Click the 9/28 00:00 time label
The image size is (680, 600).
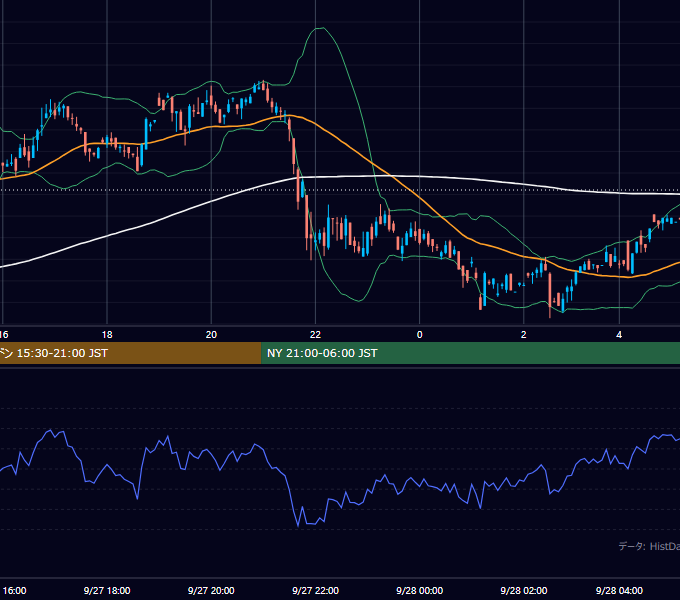(419, 590)
